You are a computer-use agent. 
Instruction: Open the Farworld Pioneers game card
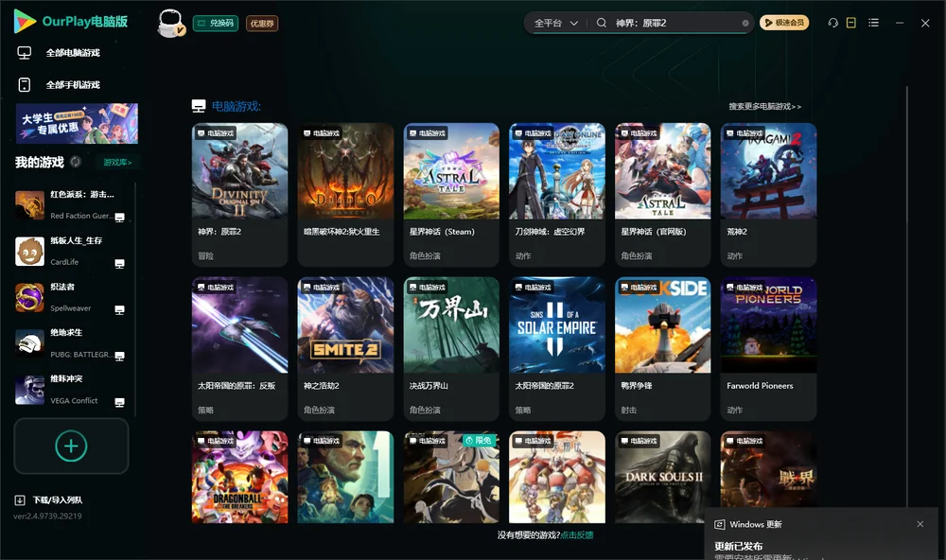[768, 349]
